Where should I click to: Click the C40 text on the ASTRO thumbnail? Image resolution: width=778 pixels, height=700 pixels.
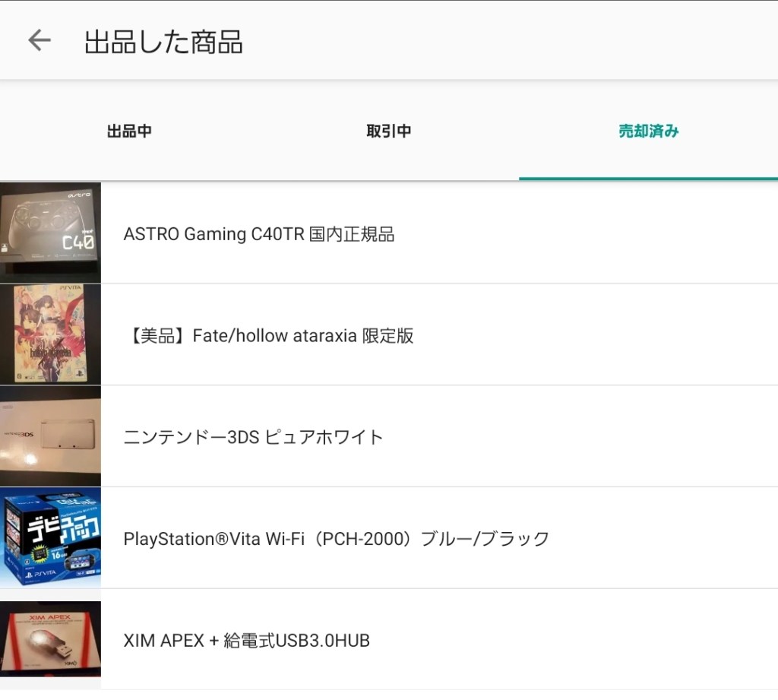[x=77, y=243]
